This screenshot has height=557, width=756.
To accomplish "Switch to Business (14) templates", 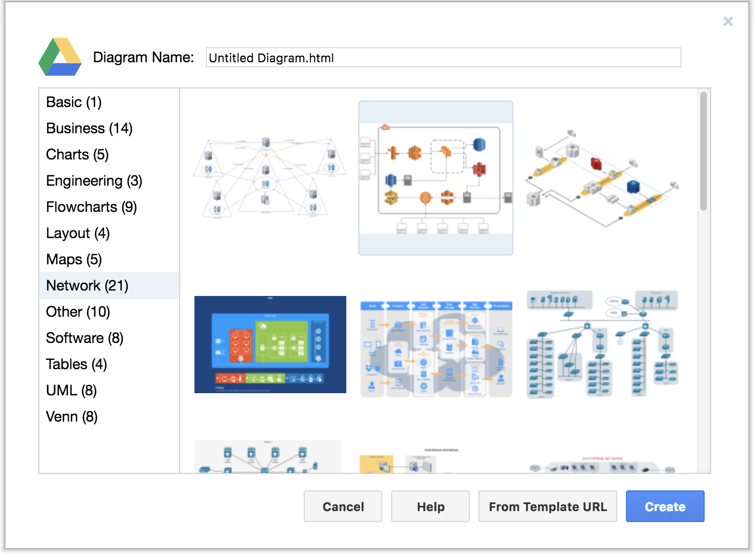I will click(89, 128).
